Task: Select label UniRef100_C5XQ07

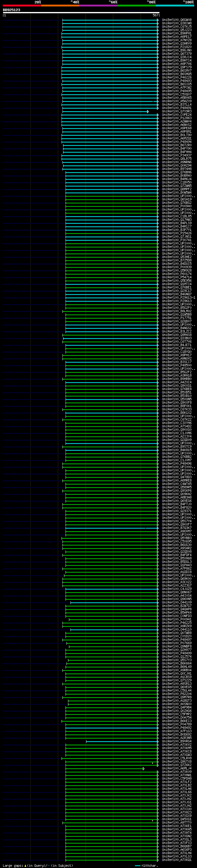Action: tap(177, 94)
